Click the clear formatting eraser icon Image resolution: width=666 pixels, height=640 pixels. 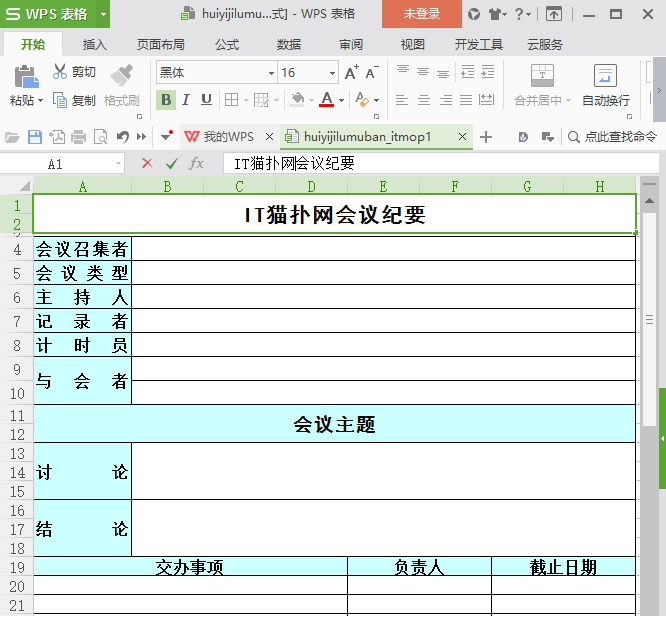coord(361,100)
